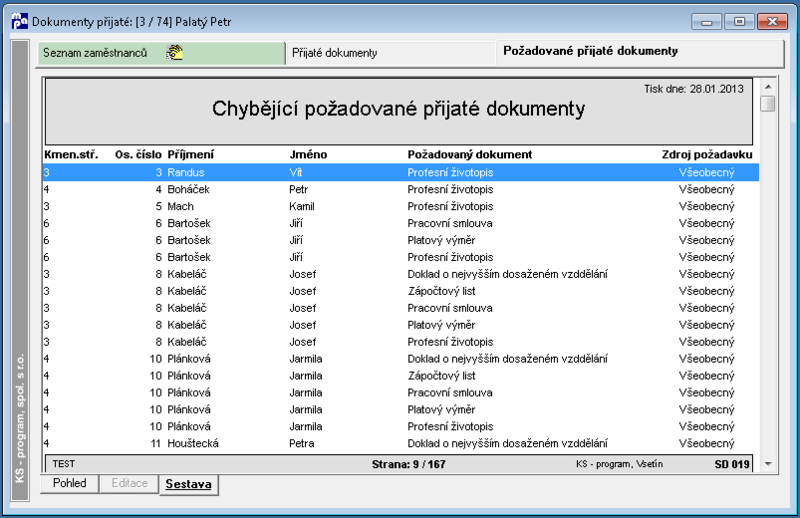This screenshot has height=518, width=800.
Task: Select Kabeláč row with Profesní životopis
Action: [x=401, y=342]
